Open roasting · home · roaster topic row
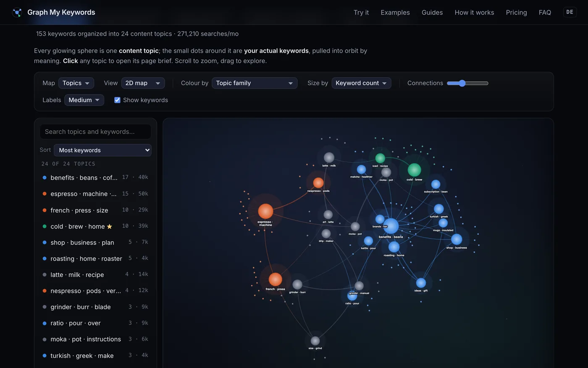 click(x=95, y=259)
